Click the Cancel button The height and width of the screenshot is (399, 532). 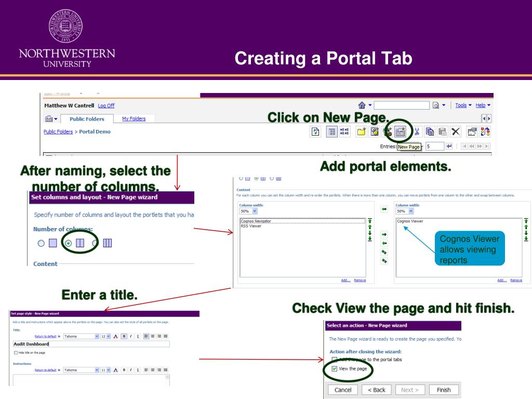coord(343,390)
